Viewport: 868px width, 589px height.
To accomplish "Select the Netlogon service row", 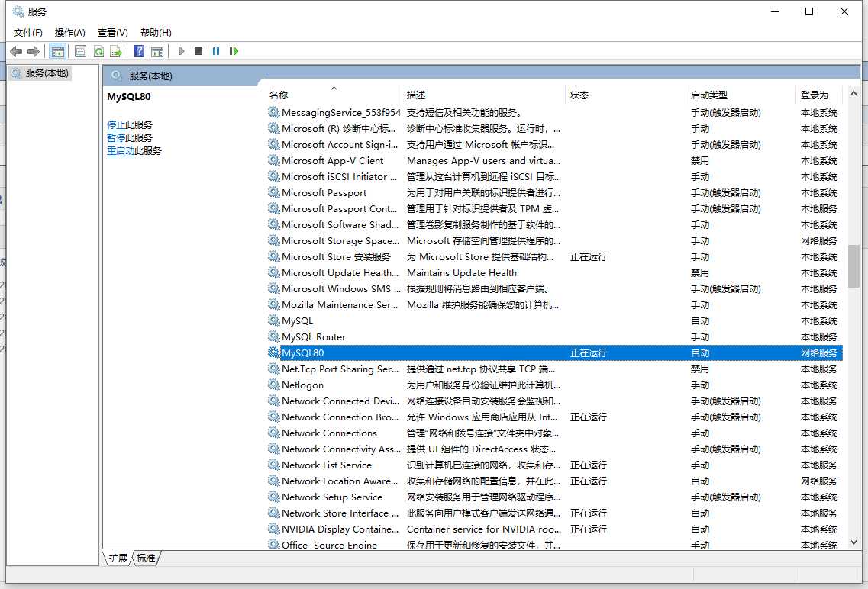I will [555, 385].
